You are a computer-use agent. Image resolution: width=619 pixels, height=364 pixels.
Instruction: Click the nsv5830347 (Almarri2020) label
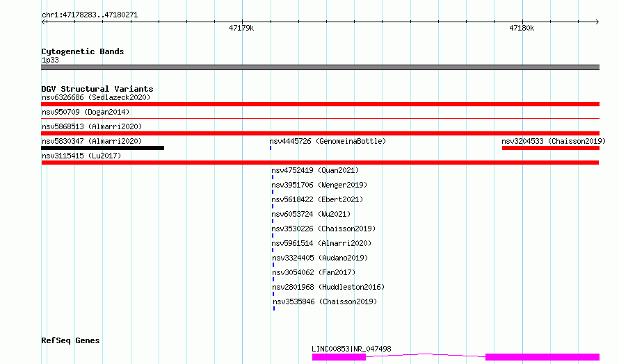point(92,141)
